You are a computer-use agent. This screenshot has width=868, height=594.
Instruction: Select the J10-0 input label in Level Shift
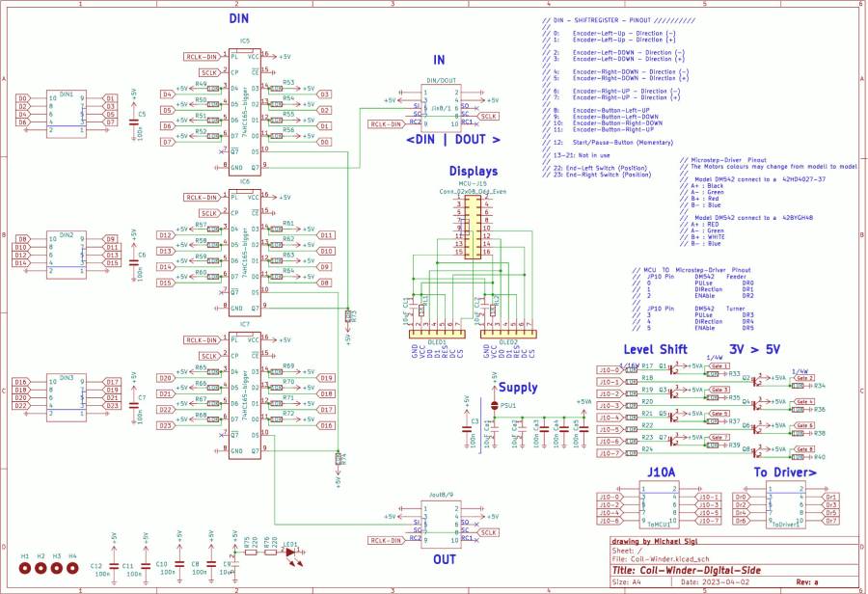(x=608, y=369)
